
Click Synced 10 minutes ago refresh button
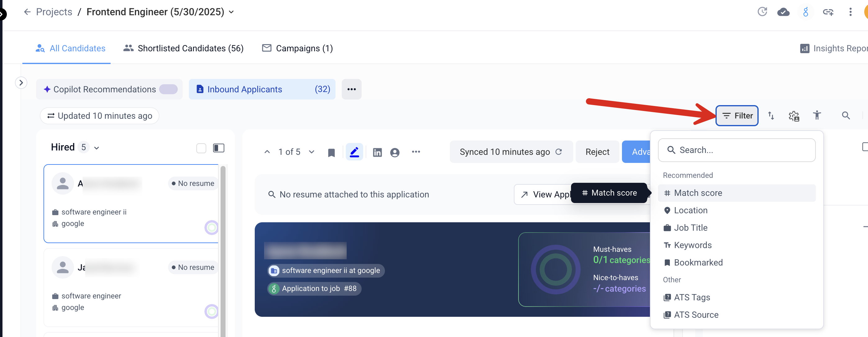click(511, 152)
